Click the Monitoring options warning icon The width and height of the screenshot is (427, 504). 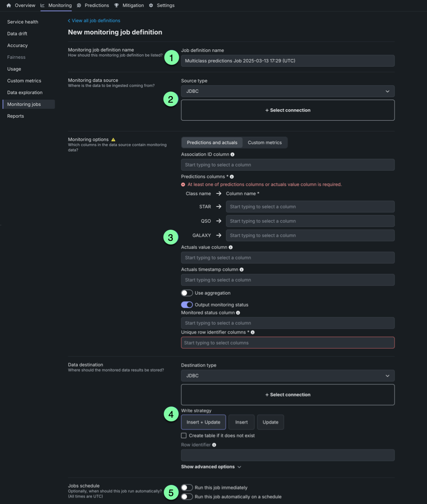(x=113, y=140)
